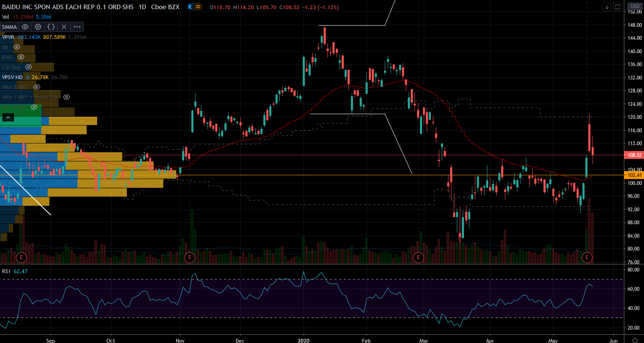Click the earnings E marker in May
The height and width of the screenshot is (343, 644).
(x=587, y=257)
